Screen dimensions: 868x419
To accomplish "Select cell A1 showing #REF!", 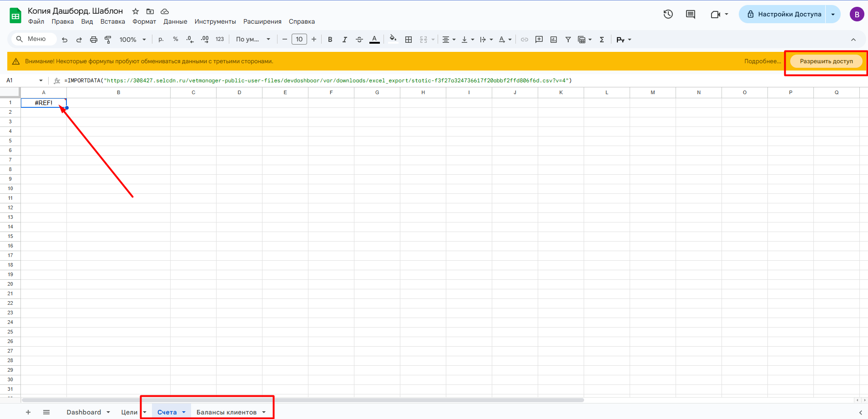I will [x=44, y=103].
